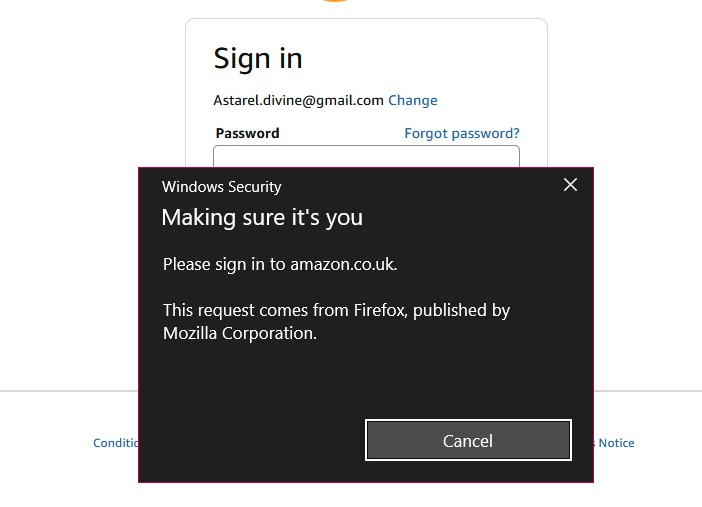Click empty dialog area left of Cancel

pos(250,440)
